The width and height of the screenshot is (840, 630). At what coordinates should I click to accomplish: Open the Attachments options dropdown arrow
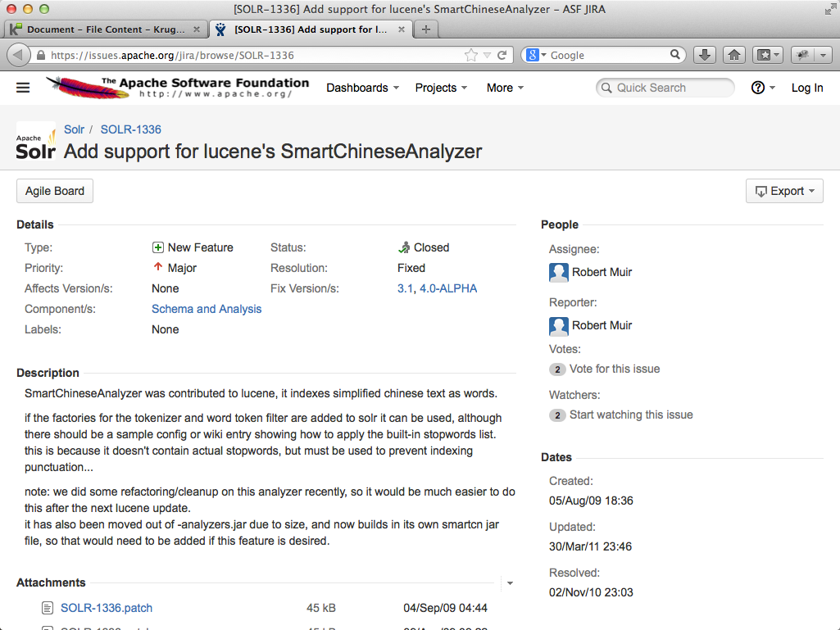pyautogui.click(x=510, y=583)
